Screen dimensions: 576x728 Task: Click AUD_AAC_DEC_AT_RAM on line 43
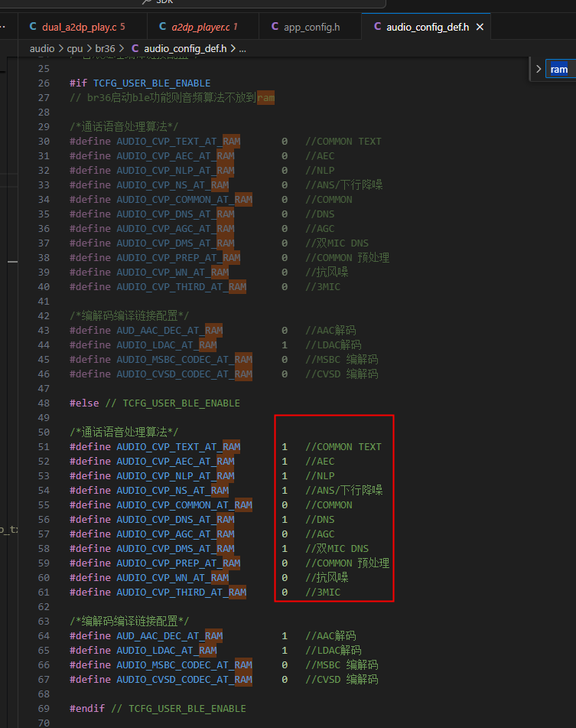click(169, 330)
